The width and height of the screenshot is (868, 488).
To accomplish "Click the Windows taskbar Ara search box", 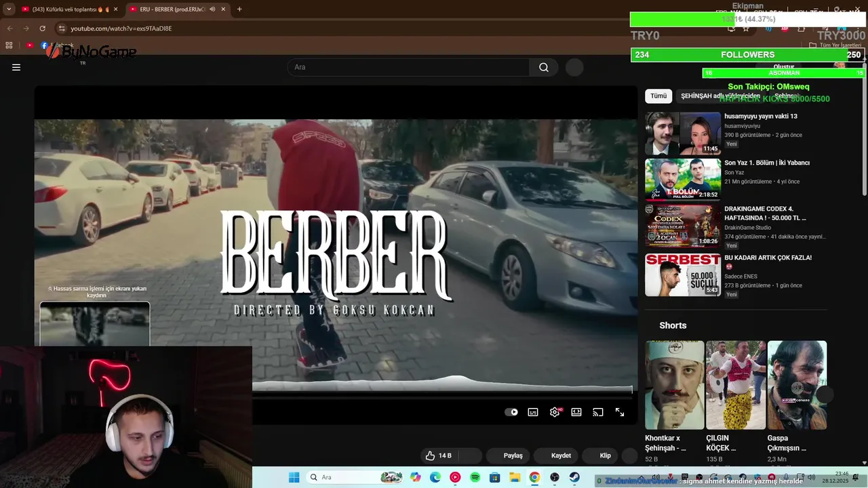I will click(x=355, y=477).
